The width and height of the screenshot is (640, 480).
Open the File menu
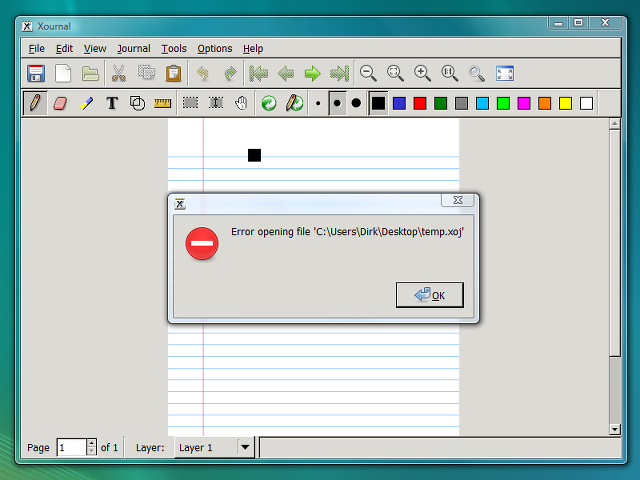click(x=36, y=49)
